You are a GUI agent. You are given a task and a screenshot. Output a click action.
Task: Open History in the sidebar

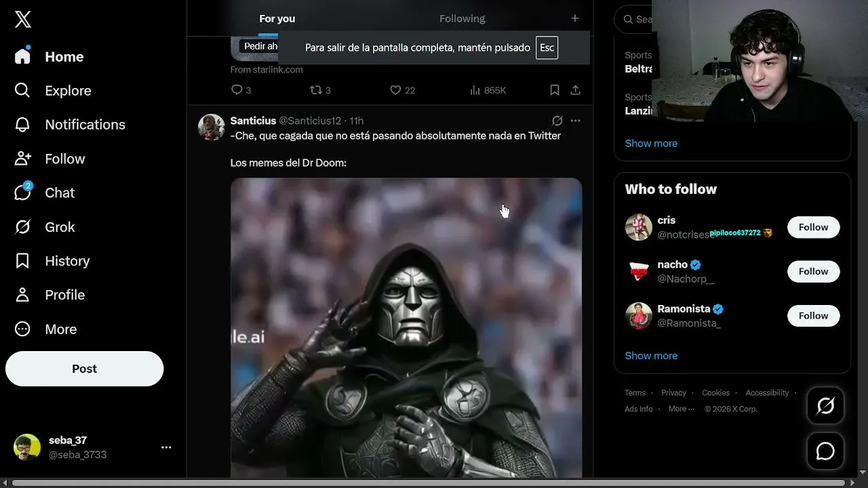(x=52, y=261)
